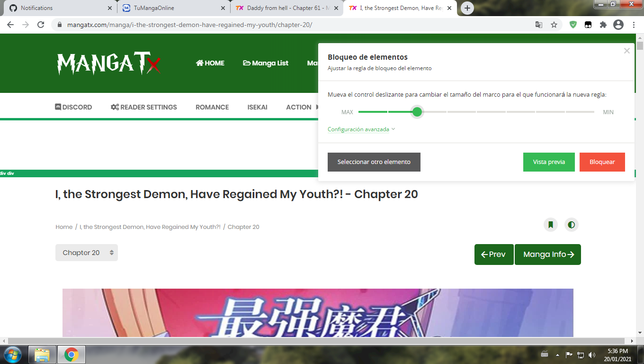Click the slider track near MIN
The width and height of the screenshot is (644, 364).
point(580,112)
